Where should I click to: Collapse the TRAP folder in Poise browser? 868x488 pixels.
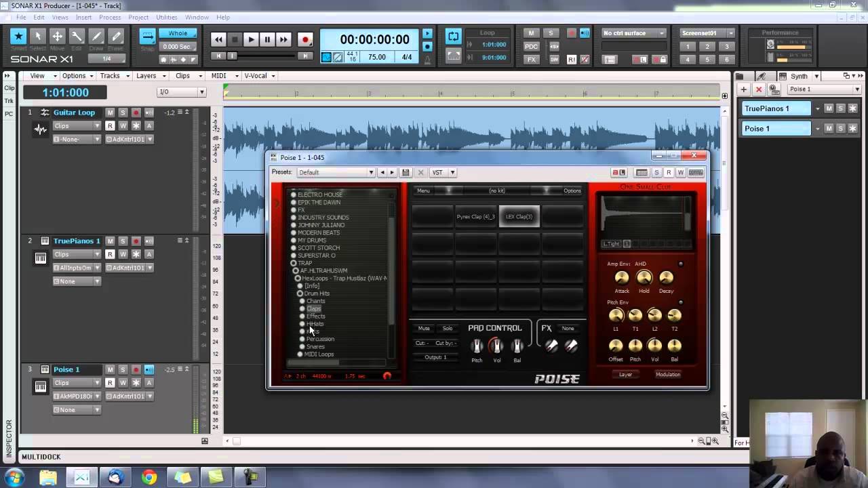pyautogui.click(x=294, y=263)
